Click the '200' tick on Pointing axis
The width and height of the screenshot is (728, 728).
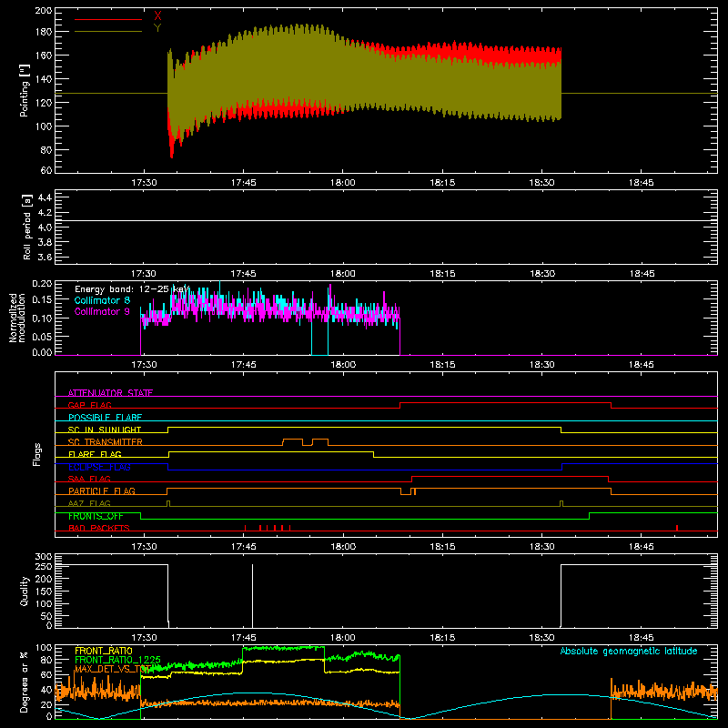44,11
